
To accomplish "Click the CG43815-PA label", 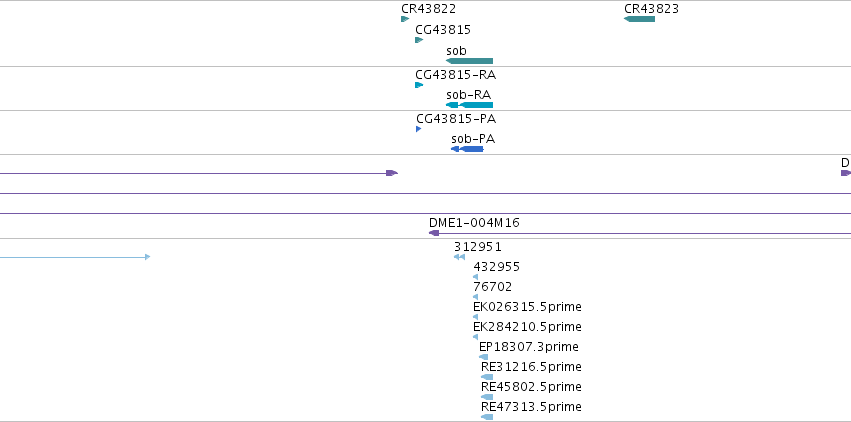I will point(456,118).
